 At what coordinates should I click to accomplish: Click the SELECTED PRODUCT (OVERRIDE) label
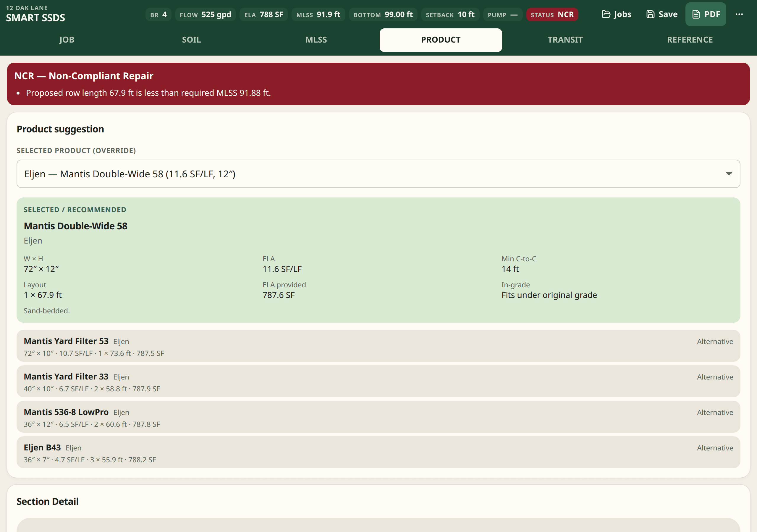click(x=76, y=151)
